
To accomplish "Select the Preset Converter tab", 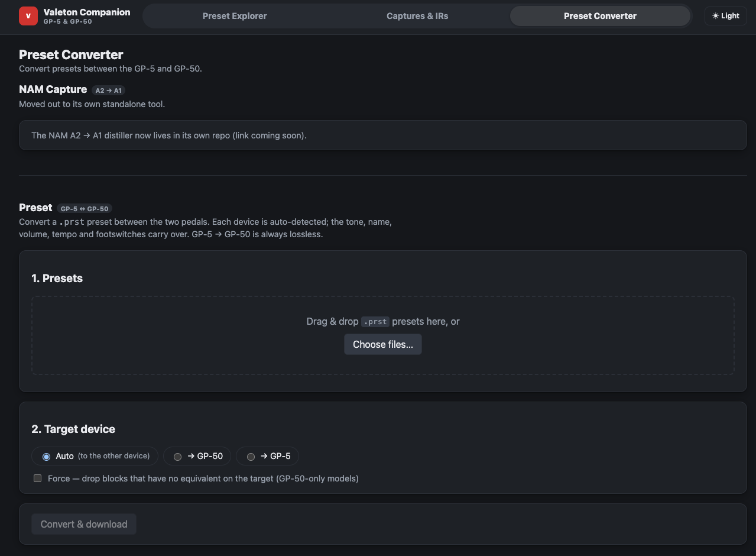I will (x=600, y=16).
